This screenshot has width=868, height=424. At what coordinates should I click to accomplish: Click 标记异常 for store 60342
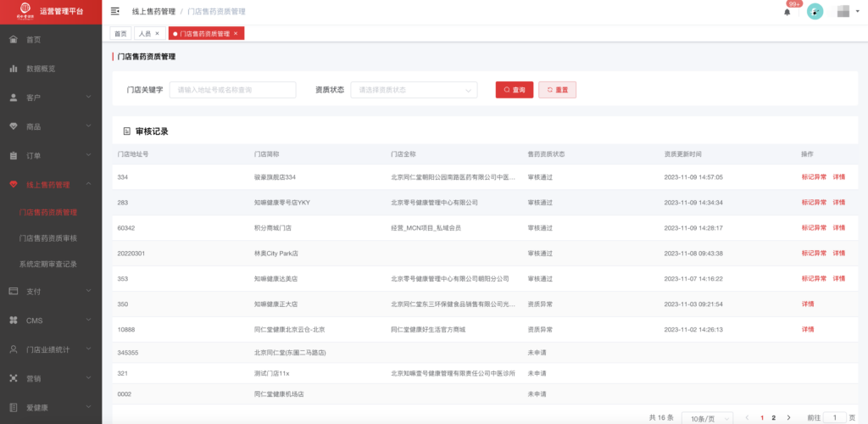(814, 228)
